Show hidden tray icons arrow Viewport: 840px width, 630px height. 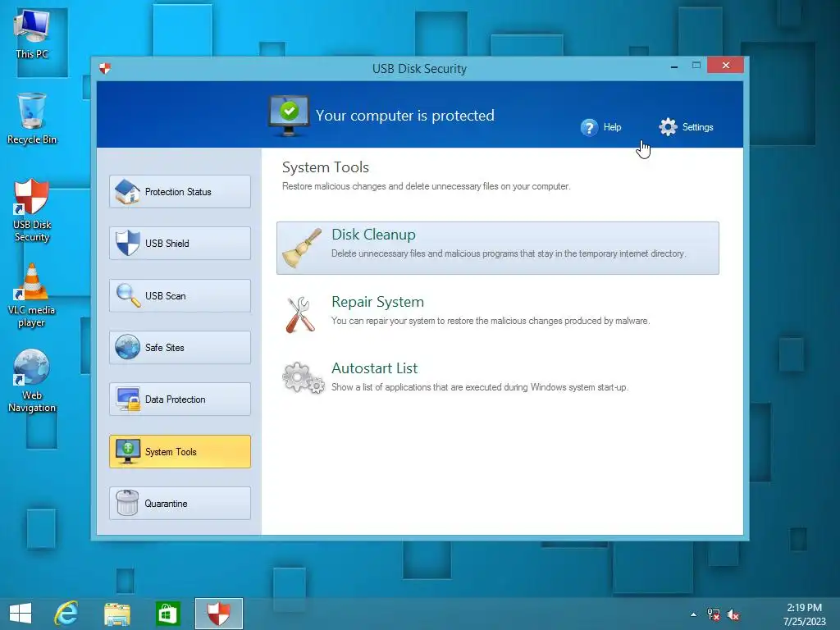click(x=693, y=614)
